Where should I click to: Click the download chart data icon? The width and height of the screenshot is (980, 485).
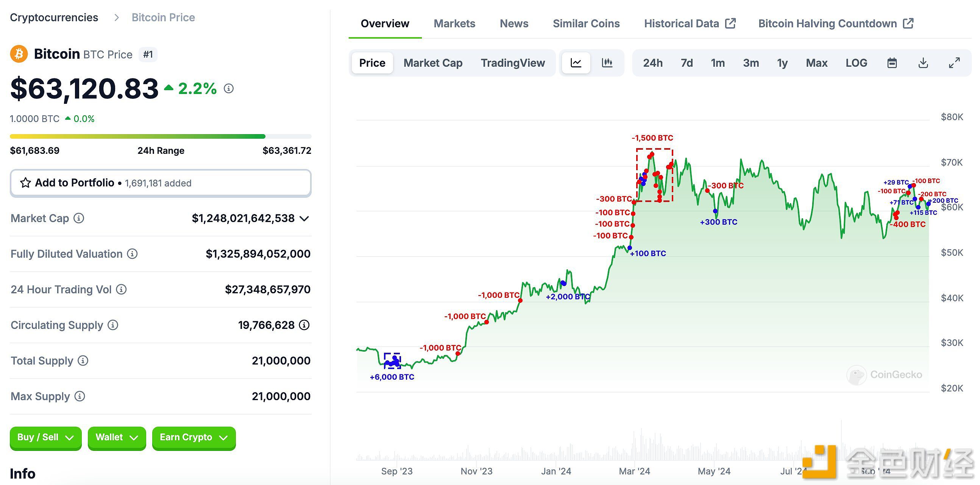[923, 63]
